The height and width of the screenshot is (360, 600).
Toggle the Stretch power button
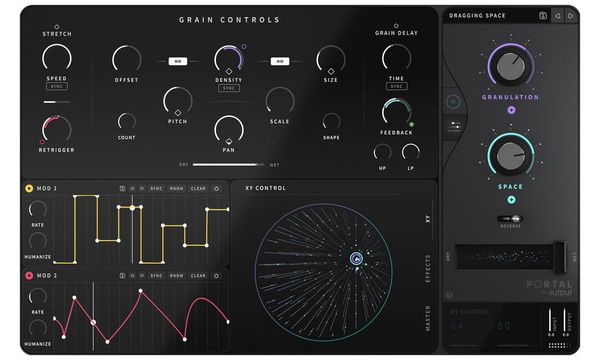tap(57, 27)
